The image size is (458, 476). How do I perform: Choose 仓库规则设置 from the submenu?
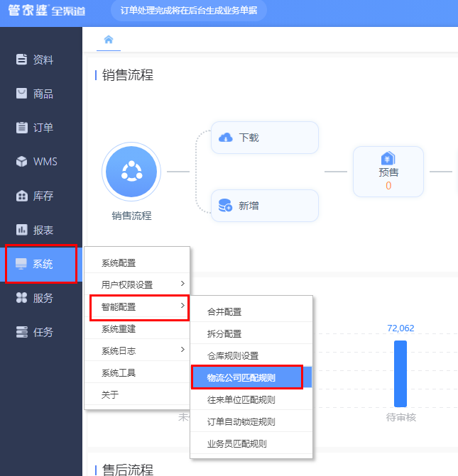tap(251, 355)
